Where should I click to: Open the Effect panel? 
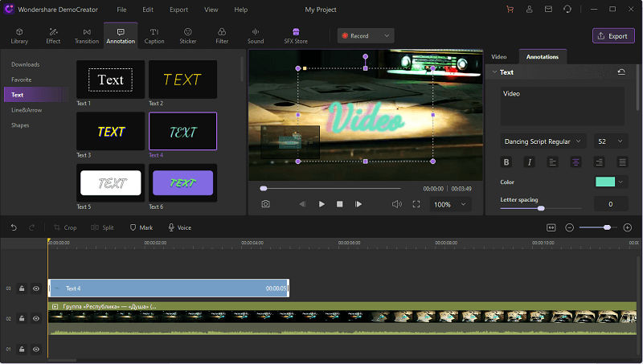pyautogui.click(x=53, y=36)
